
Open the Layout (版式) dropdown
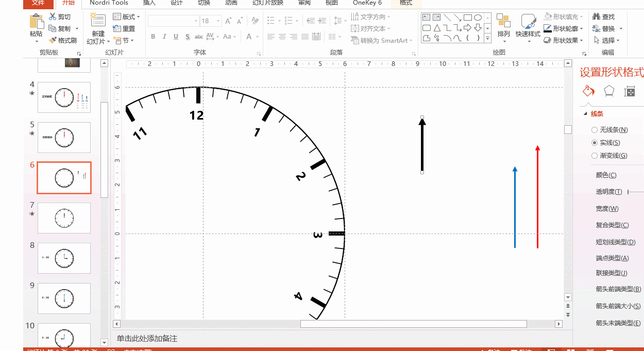(126, 17)
